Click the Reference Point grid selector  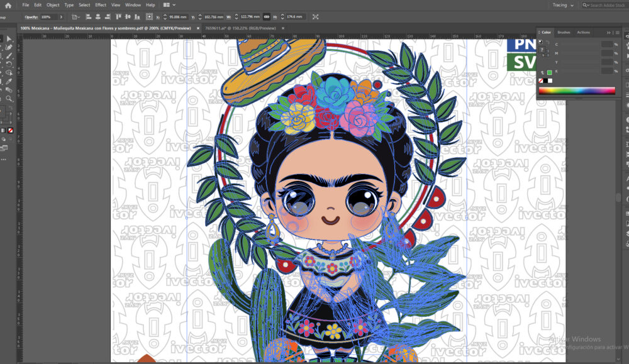tap(149, 17)
